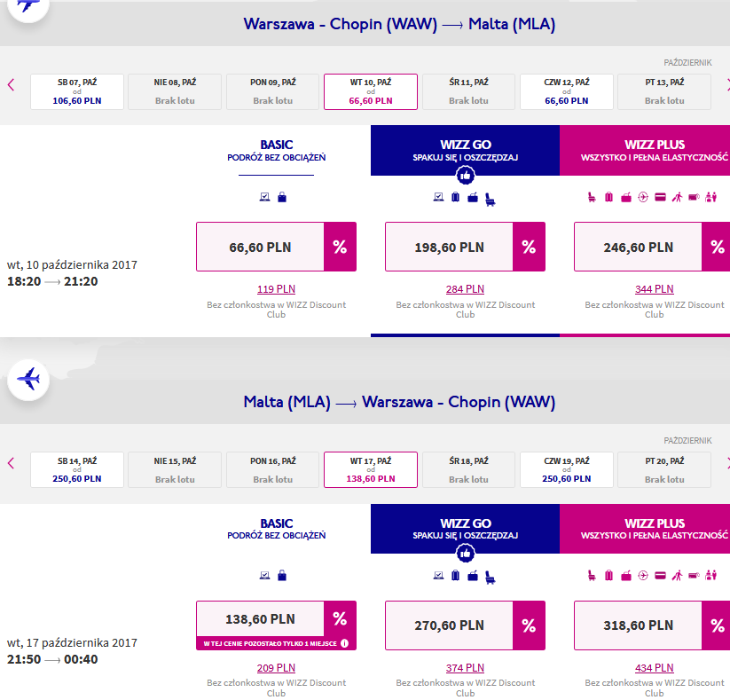Screen dimensions: 730x700
Task: Select the 246,60 PLN WIZZ Plus fare
Action: (639, 247)
